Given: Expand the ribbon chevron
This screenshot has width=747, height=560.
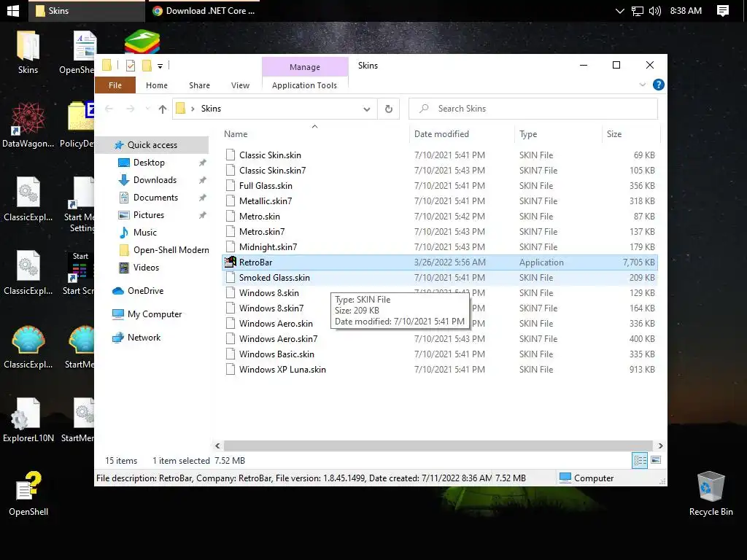Looking at the screenshot, I should point(642,85).
